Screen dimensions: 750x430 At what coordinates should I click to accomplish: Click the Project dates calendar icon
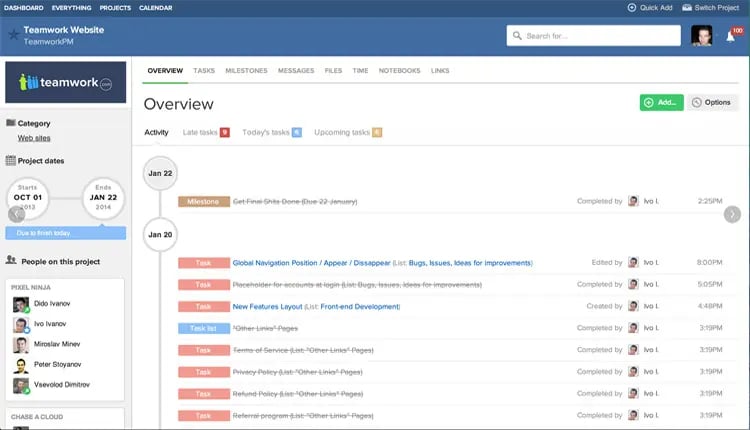(10, 160)
